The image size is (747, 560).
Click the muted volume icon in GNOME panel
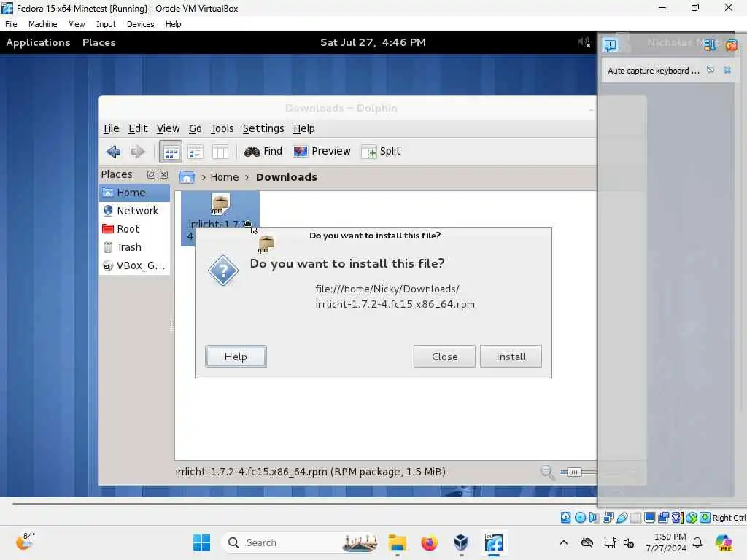point(584,42)
